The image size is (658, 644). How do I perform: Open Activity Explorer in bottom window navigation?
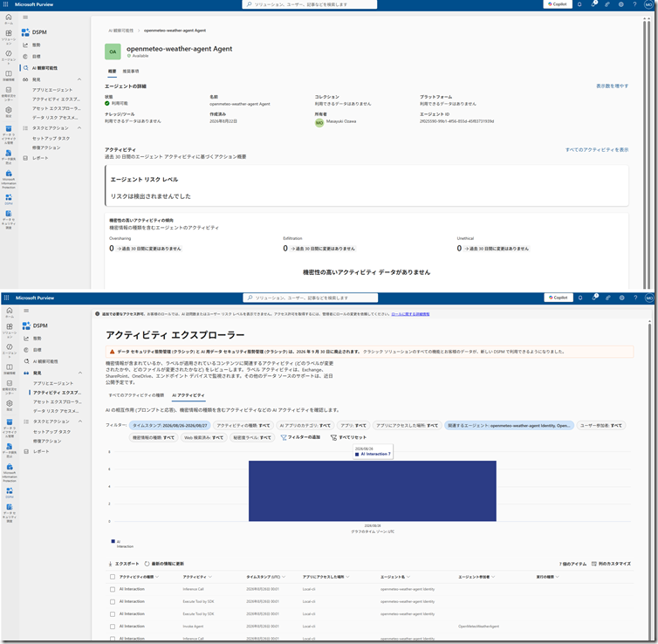coord(56,393)
